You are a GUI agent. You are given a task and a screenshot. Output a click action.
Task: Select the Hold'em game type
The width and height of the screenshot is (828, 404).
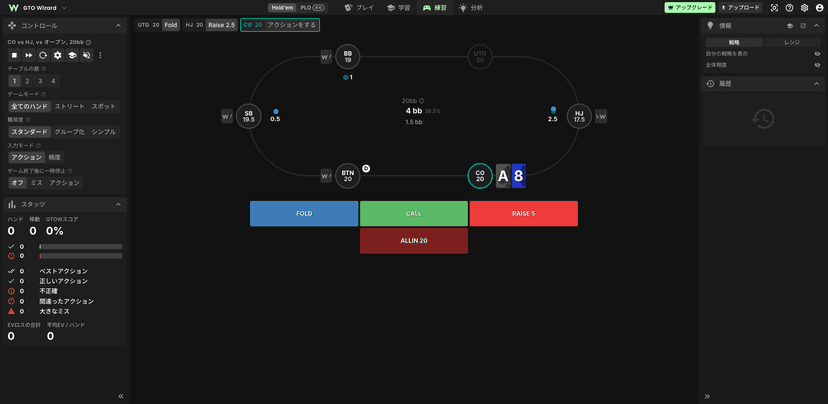(x=283, y=8)
